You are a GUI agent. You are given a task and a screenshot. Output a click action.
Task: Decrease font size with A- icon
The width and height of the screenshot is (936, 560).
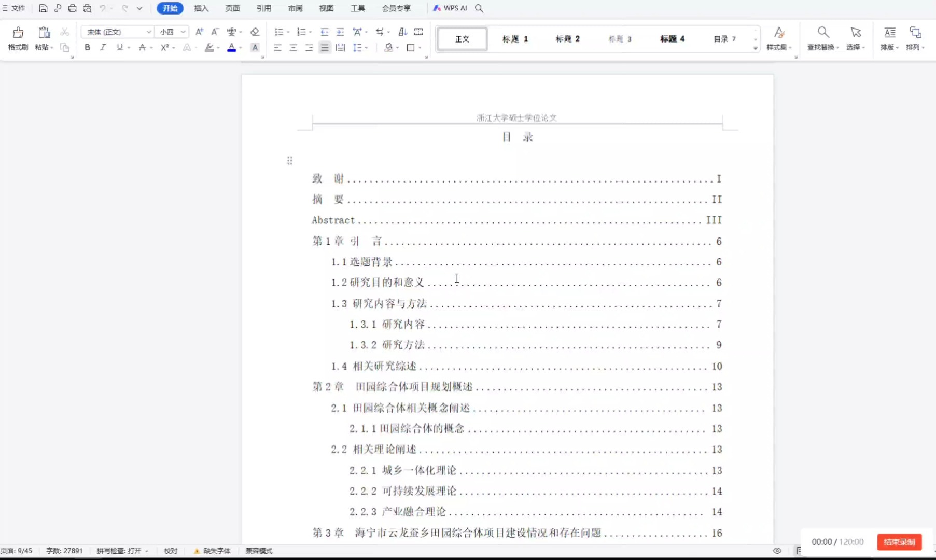coord(215,32)
